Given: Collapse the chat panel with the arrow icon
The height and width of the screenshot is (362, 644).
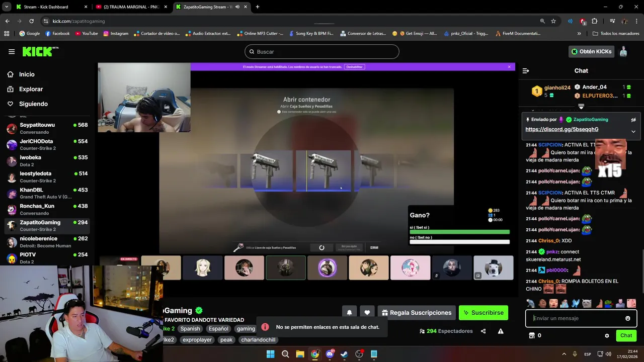Looking at the screenshot, I should (526, 71).
